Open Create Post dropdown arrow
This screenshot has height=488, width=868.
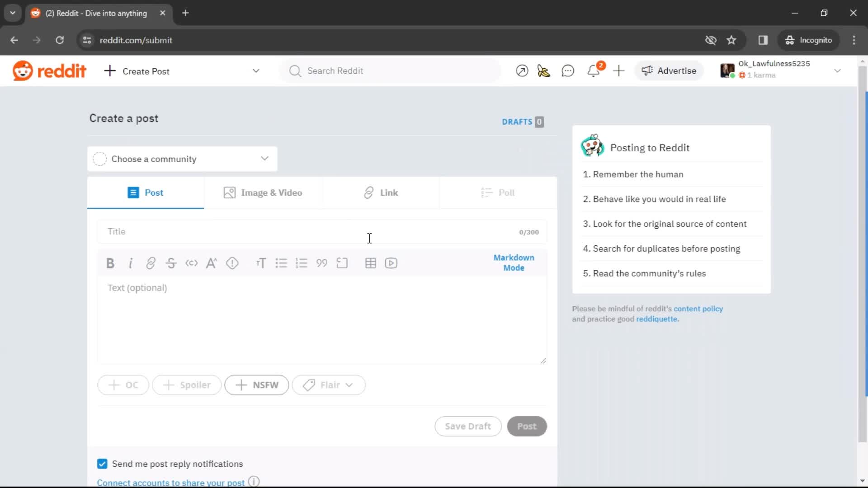256,71
